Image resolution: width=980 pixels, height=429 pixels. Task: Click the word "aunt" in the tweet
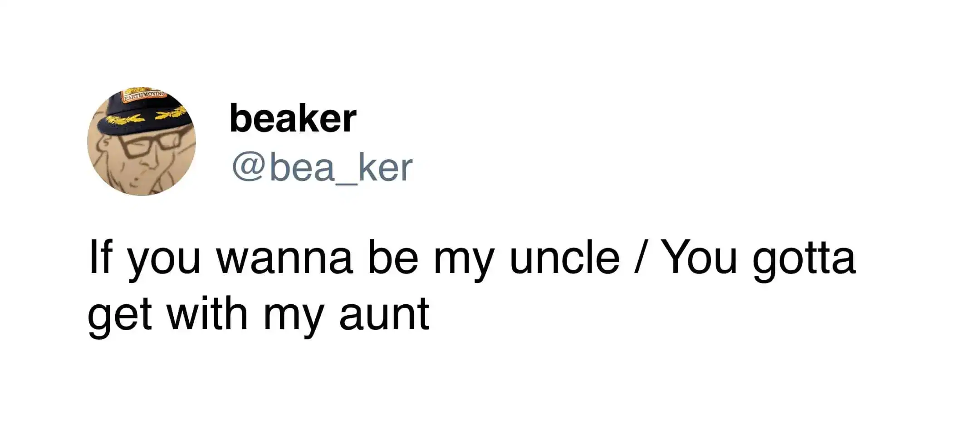(384, 314)
